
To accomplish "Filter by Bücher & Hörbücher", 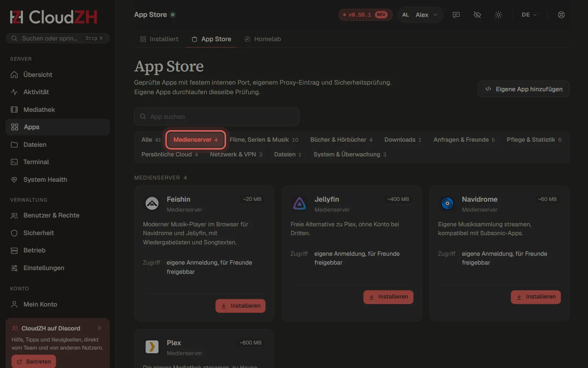I will (x=341, y=140).
